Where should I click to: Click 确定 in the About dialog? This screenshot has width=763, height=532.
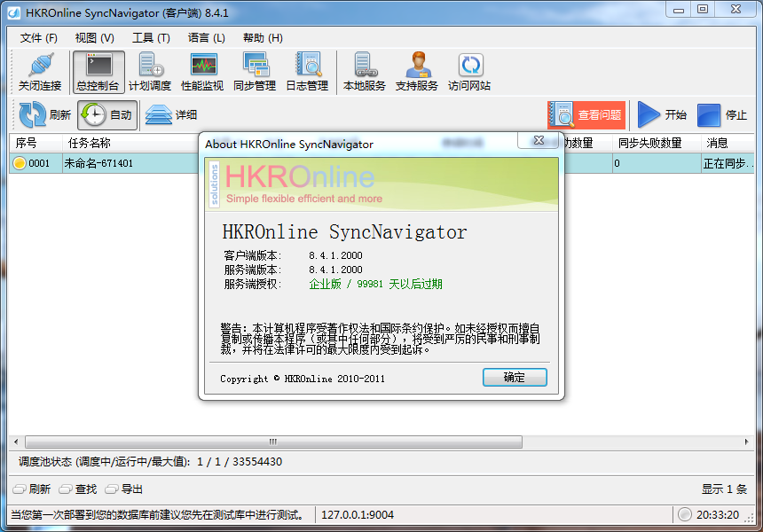pyautogui.click(x=515, y=378)
